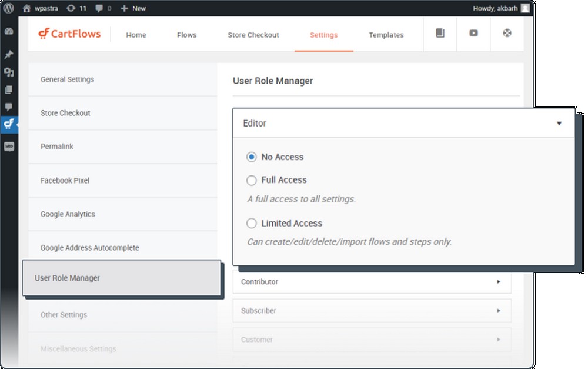
Task: Select the Limited Access radio button
Action: click(251, 224)
